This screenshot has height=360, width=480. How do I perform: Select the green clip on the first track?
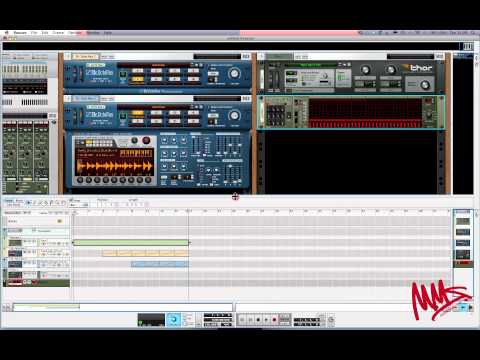(x=131, y=243)
